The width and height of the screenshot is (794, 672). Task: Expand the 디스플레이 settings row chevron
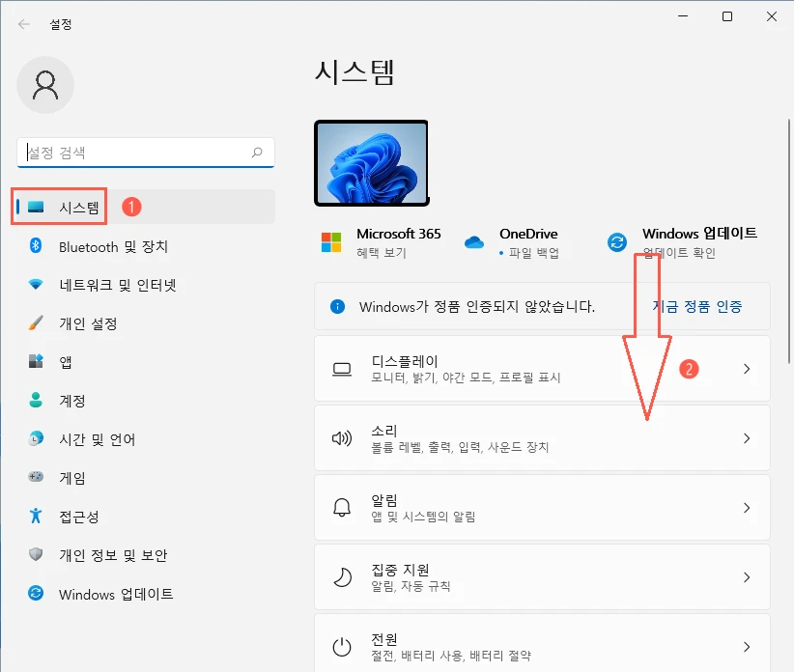click(x=746, y=369)
